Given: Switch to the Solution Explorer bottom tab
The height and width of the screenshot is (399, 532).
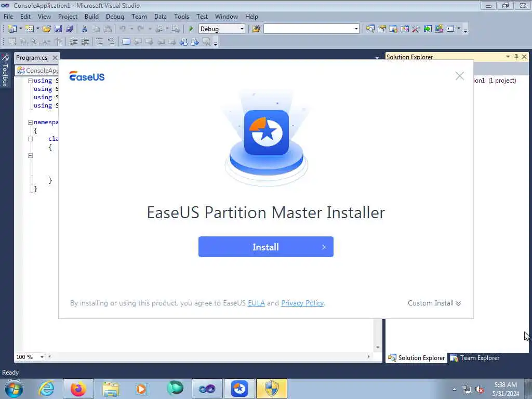Looking at the screenshot, I should pyautogui.click(x=416, y=358).
